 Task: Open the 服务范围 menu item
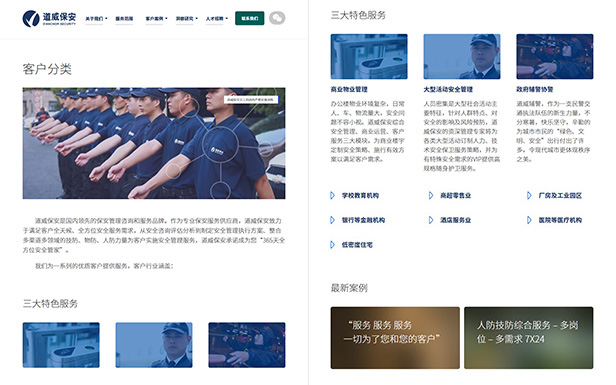(x=124, y=18)
